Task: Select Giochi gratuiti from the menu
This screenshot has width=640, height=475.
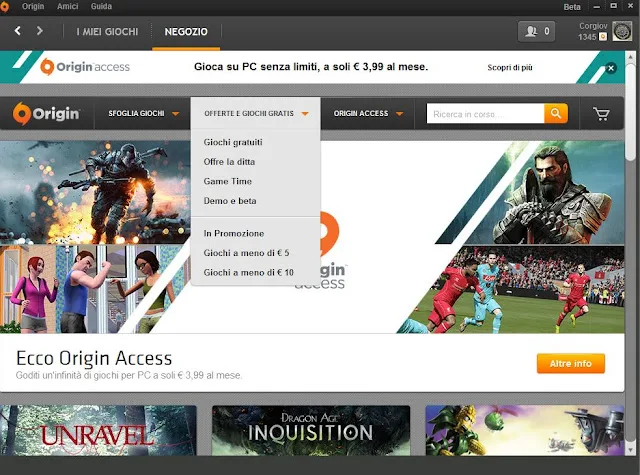Action: tap(233, 142)
